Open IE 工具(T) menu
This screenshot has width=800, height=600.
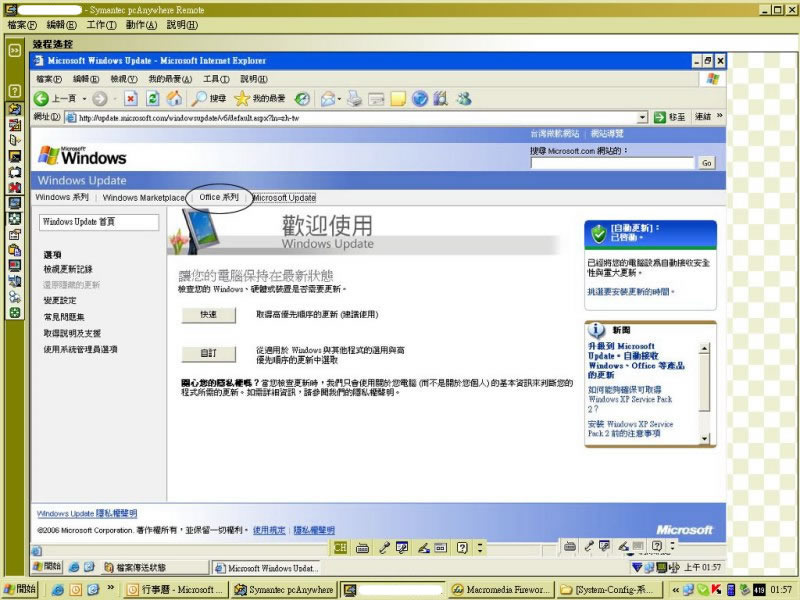[x=216, y=79]
